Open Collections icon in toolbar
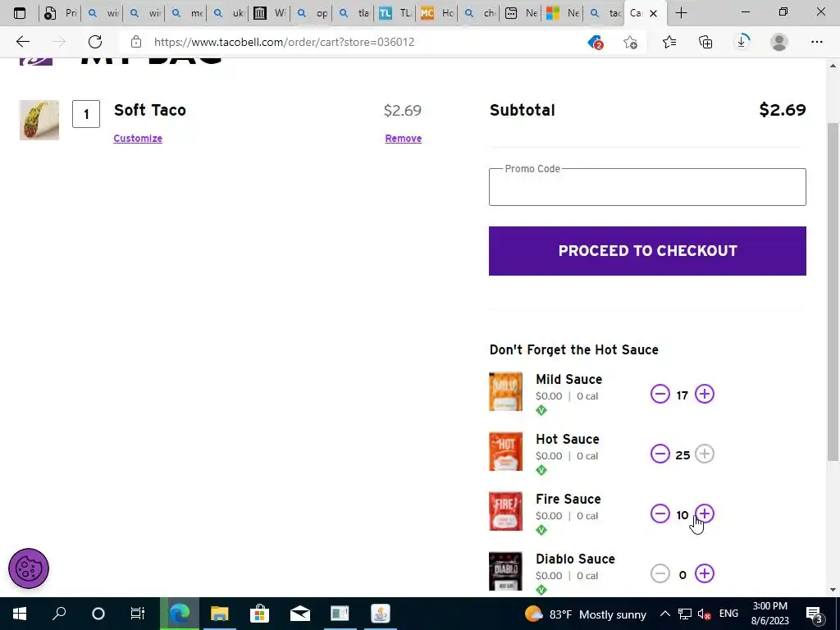This screenshot has height=630, width=840. (x=705, y=42)
